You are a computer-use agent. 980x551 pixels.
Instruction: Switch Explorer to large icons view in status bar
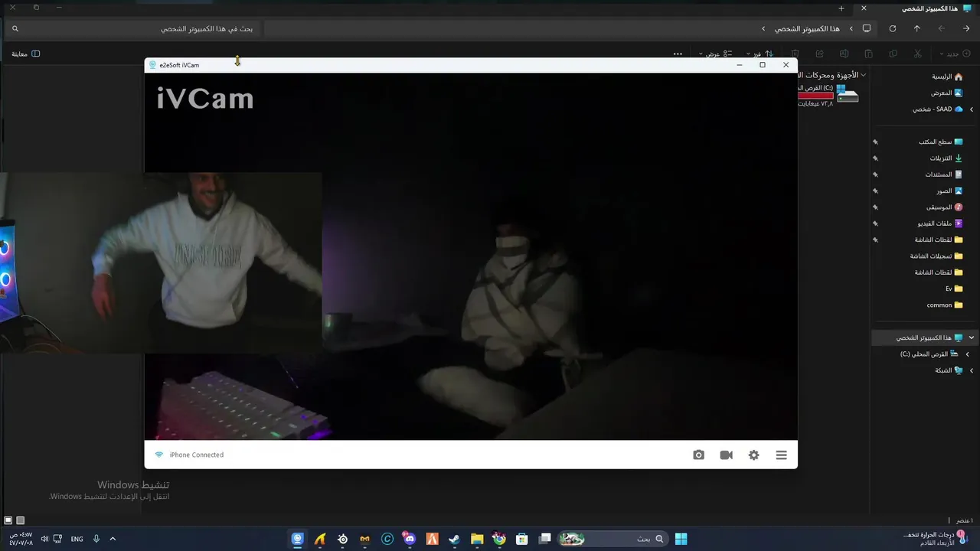point(8,520)
